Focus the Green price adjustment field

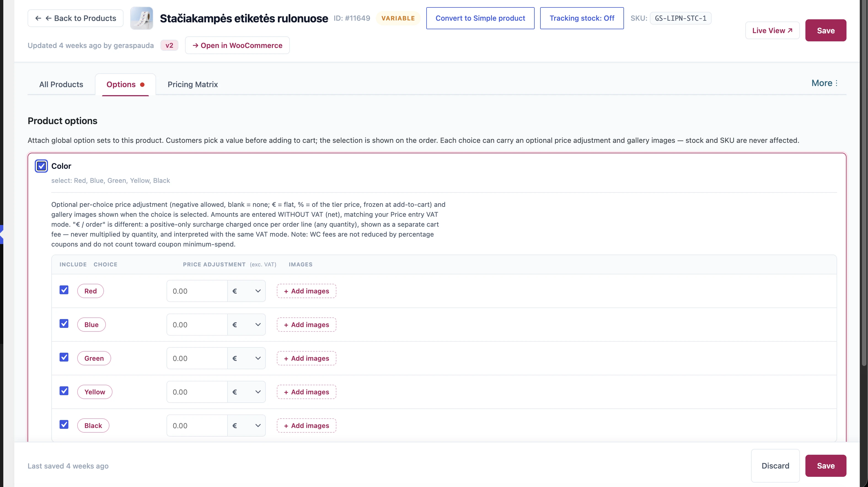(x=197, y=358)
